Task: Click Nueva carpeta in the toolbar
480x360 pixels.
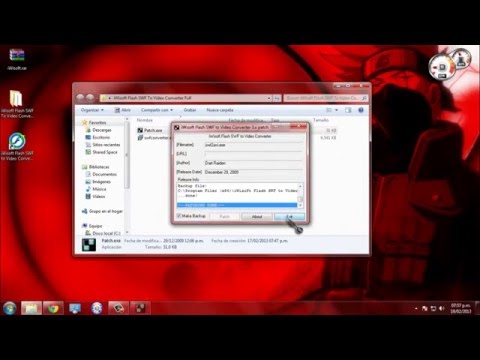Action: [x=220, y=110]
